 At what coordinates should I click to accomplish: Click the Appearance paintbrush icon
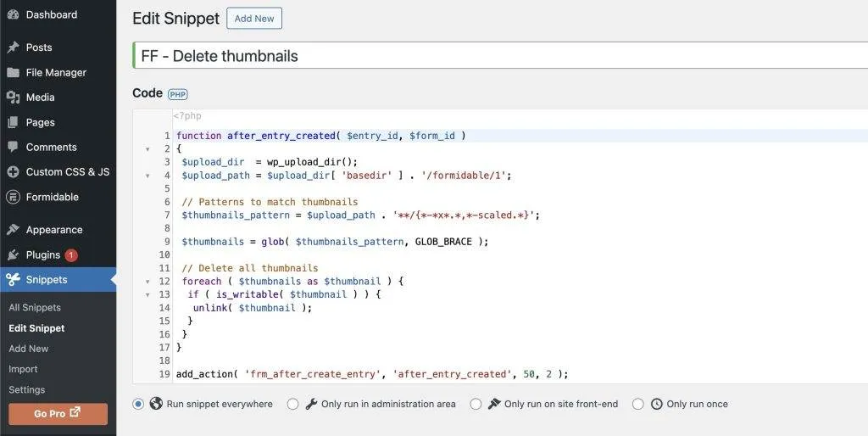tap(13, 230)
